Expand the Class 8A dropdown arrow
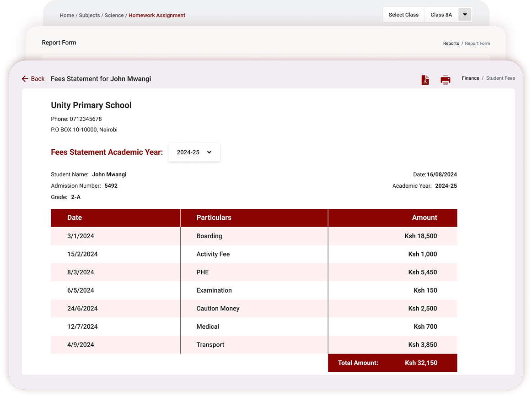This screenshot has width=532, height=397. pyautogui.click(x=465, y=15)
